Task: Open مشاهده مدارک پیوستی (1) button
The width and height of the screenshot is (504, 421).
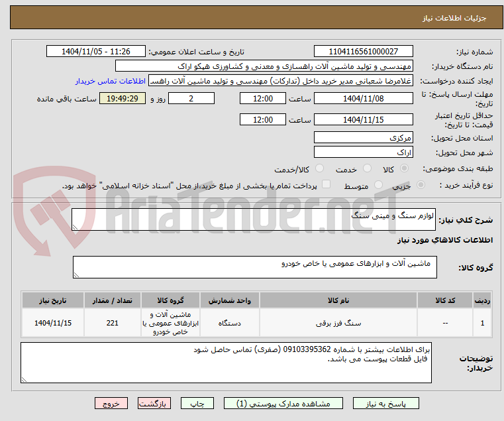Action: click(x=283, y=403)
